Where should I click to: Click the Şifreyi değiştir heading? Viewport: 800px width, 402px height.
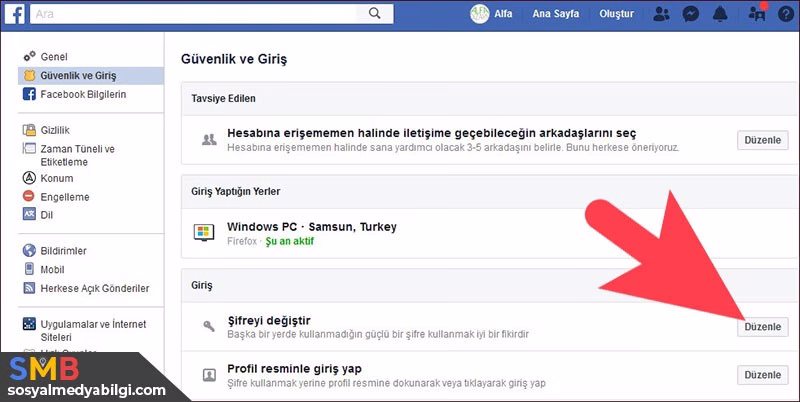click(269, 321)
